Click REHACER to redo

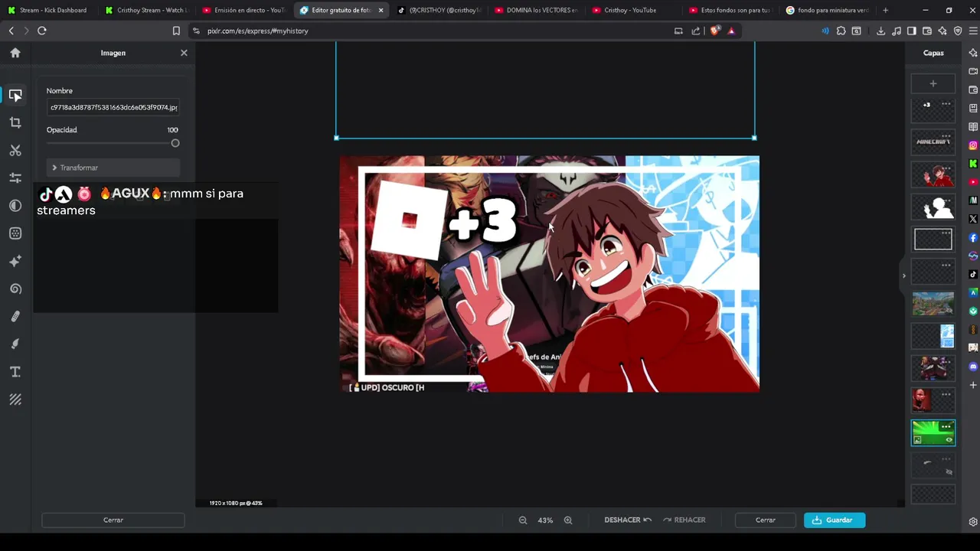tap(684, 520)
